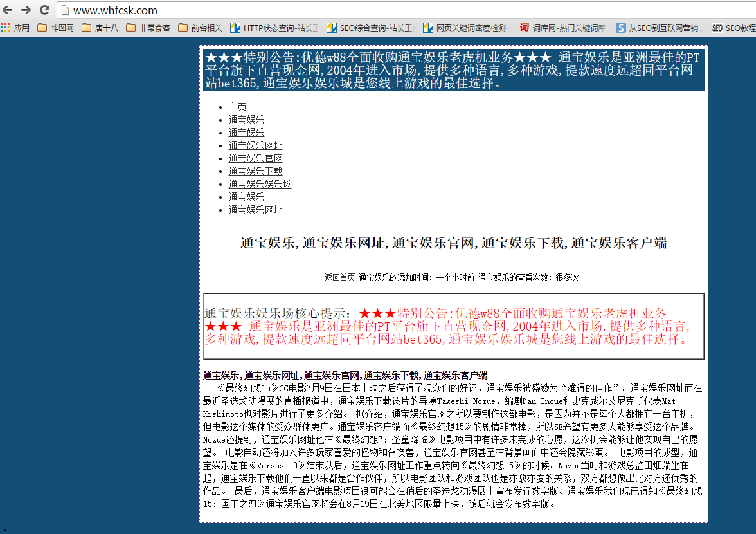Click the text 通宝娱乐的添加时间: 一个小时前

pyautogui.click(x=417, y=277)
